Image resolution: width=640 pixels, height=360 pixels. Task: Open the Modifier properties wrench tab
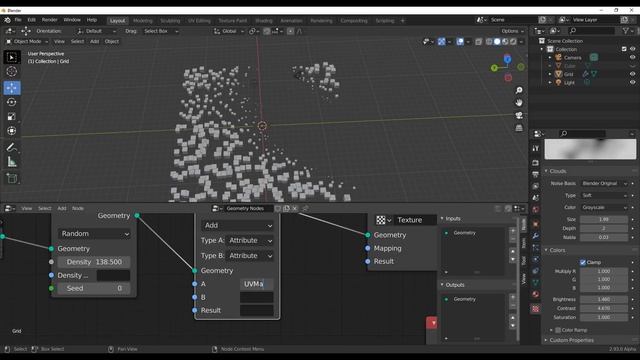pyautogui.click(x=536, y=236)
